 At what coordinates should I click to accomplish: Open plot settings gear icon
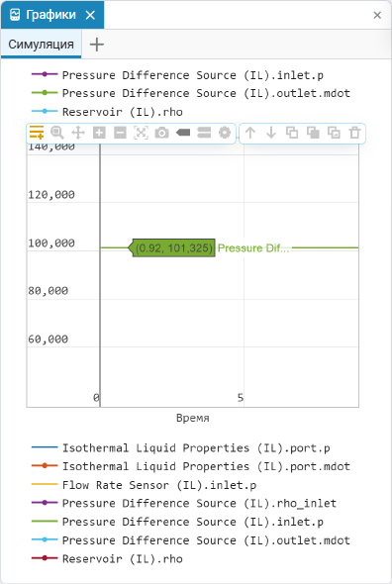(x=225, y=133)
